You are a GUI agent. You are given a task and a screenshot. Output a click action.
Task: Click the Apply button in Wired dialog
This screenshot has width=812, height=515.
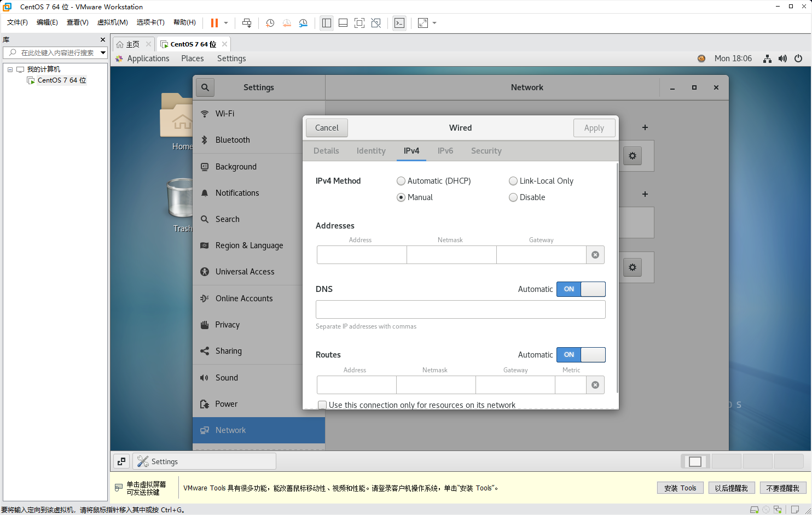pos(594,128)
